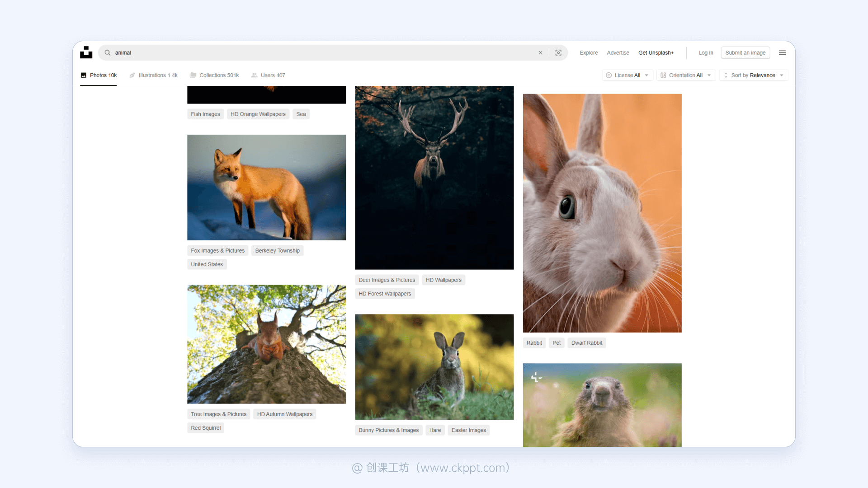Screen dimensions: 868x488
Task: Expand the License All dropdown
Action: click(627, 75)
